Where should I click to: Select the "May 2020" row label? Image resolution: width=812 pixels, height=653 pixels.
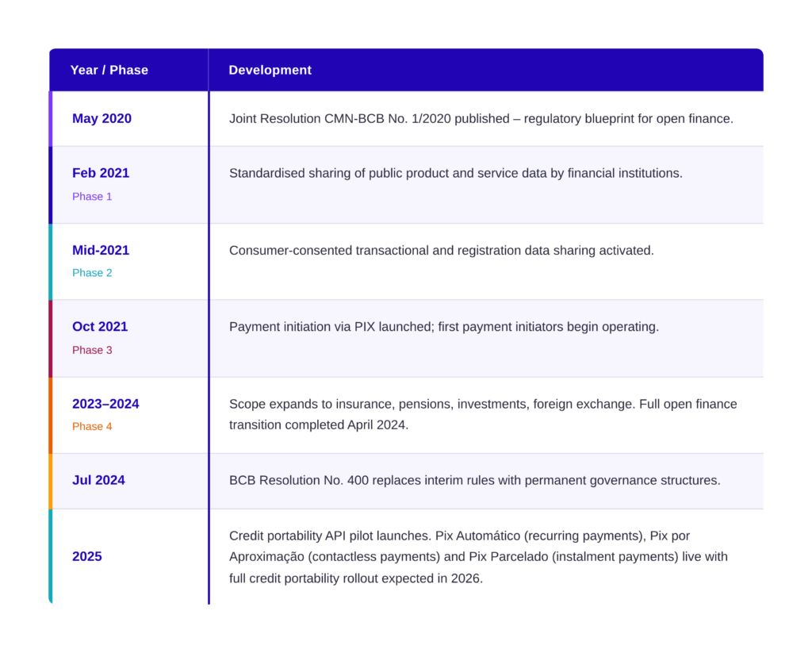[101, 118]
